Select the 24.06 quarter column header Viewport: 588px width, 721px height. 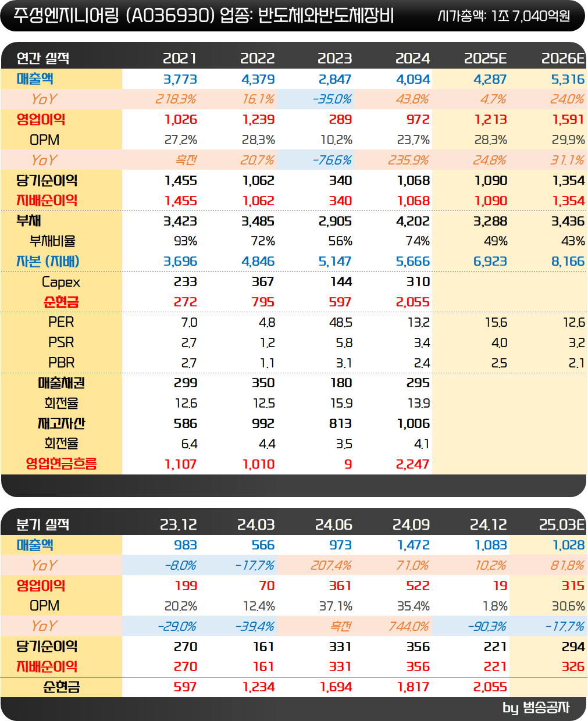click(x=334, y=524)
